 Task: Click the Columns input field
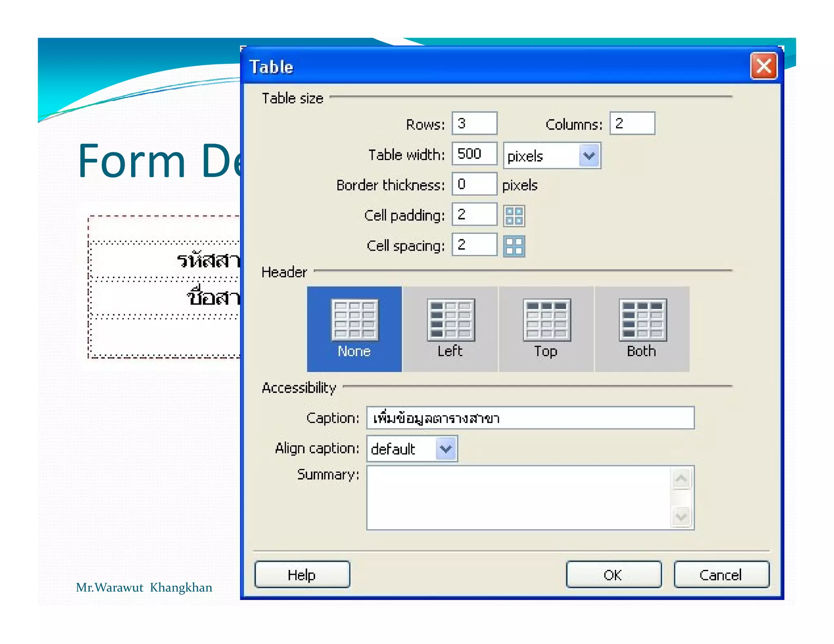pyautogui.click(x=632, y=123)
